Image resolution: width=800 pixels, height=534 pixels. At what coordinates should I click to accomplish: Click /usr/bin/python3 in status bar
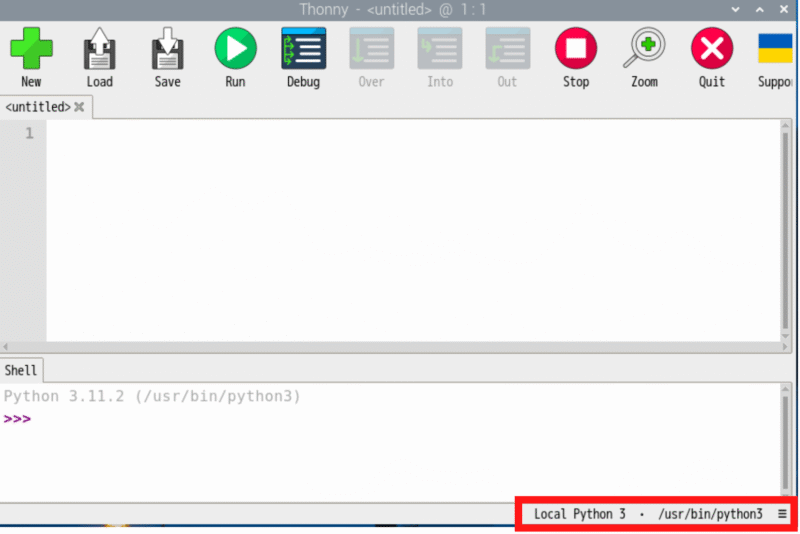710,514
